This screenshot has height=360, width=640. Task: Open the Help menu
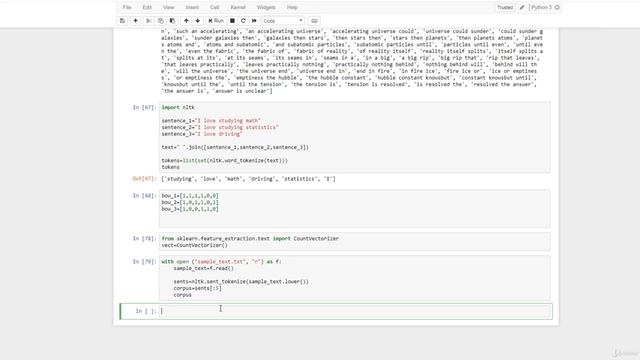pyautogui.click(x=292, y=7)
